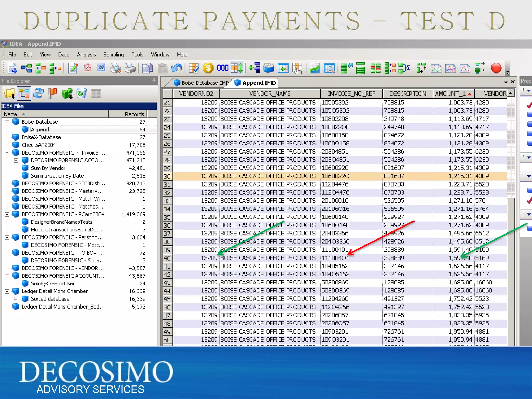The height and width of the screenshot is (399, 532).
Task: Open the Analysis menu
Action: point(87,55)
